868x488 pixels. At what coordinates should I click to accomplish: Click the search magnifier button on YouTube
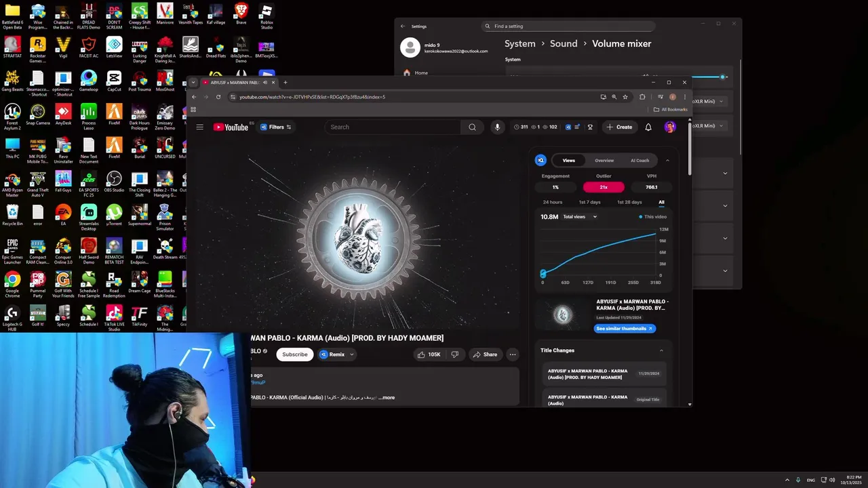coord(472,127)
